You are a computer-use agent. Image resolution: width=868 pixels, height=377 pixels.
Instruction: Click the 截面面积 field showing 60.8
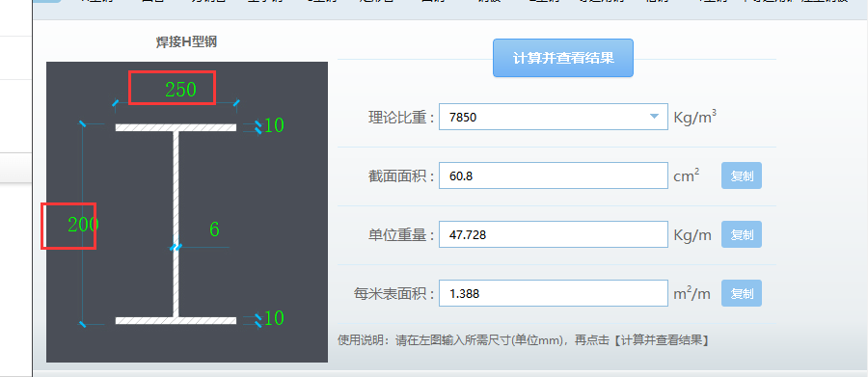click(x=554, y=176)
